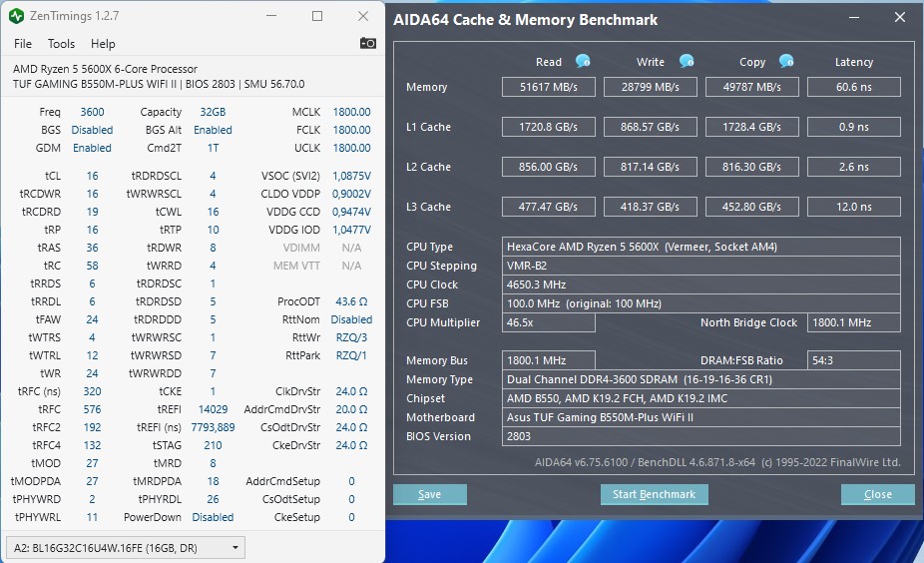Minimize the AIDA64 benchmark window
The image size is (924, 563).
[854, 18]
